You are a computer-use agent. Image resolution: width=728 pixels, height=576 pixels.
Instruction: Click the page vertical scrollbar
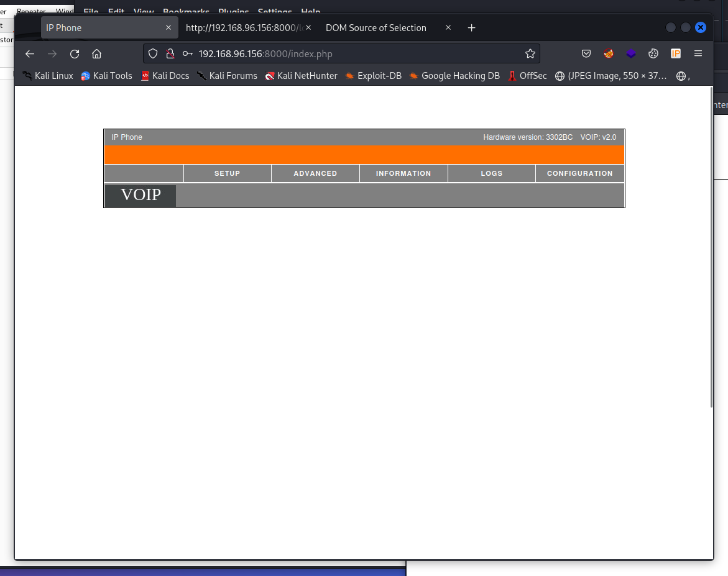pos(711,247)
